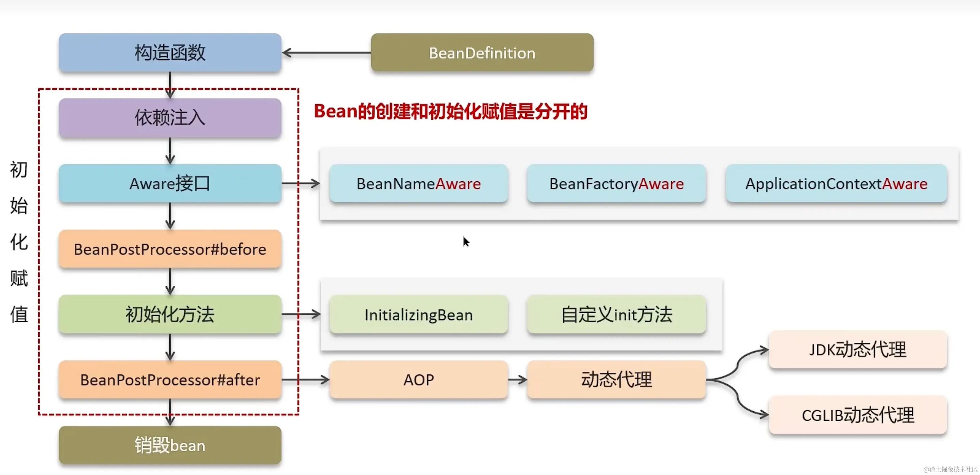Click the BeanDefinition box
This screenshot has width=980, height=475.
click(x=481, y=52)
